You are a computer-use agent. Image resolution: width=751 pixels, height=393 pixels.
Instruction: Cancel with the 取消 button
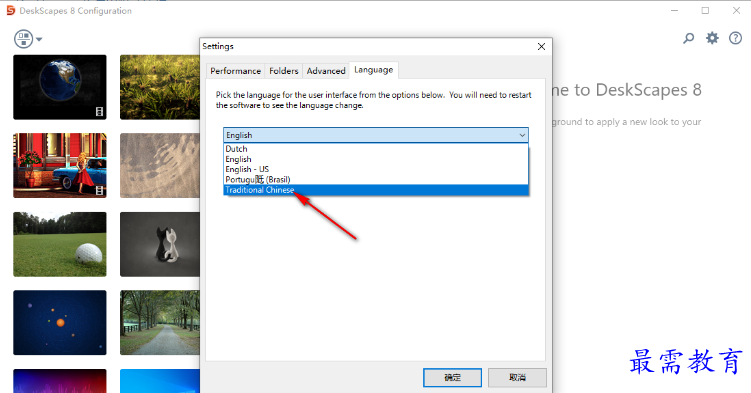coord(517,377)
